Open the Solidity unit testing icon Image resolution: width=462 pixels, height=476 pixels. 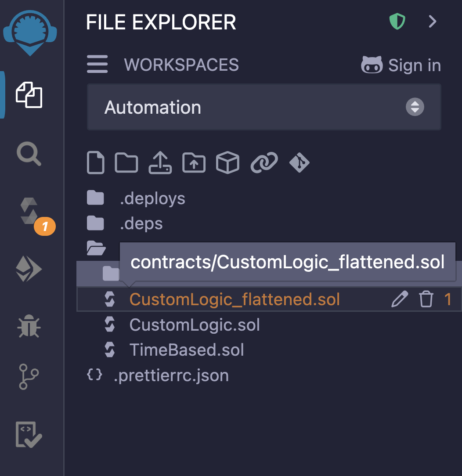[29, 434]
